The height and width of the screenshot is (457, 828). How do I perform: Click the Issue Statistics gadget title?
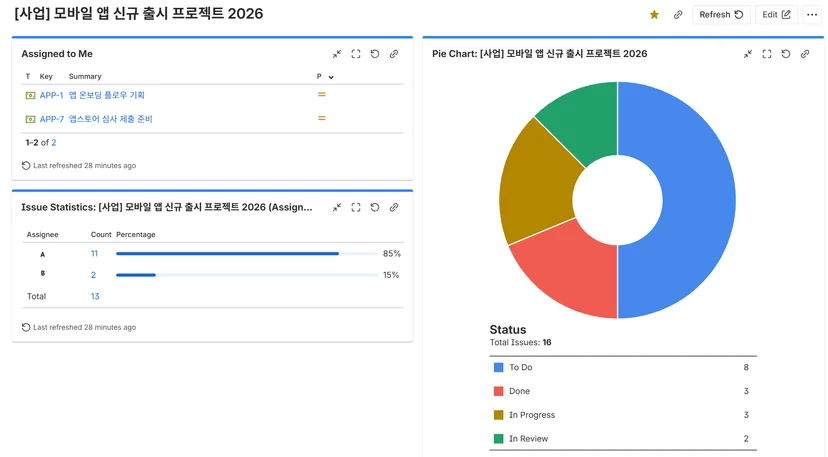(x=167, y=207)
